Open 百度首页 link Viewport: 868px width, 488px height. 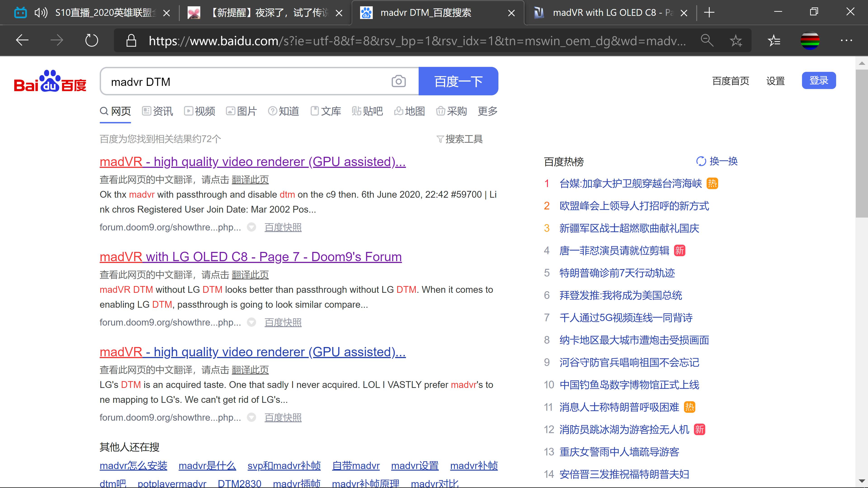coord(731,81)
